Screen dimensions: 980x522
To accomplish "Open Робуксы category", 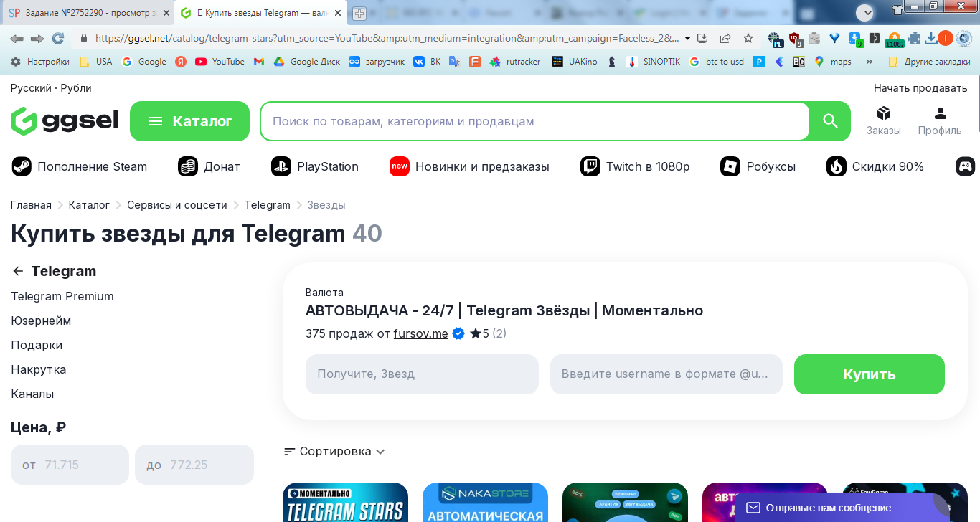I will [758, 166].
